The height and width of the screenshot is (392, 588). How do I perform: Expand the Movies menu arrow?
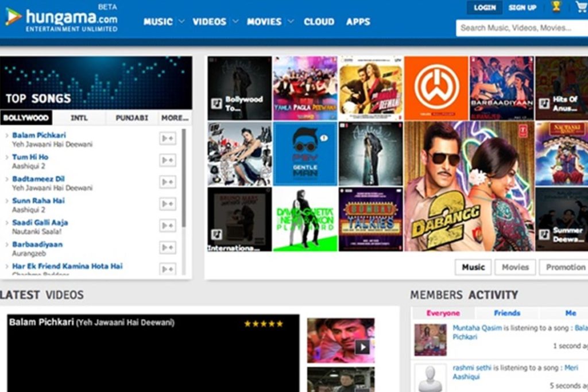(x=291, y=21)
